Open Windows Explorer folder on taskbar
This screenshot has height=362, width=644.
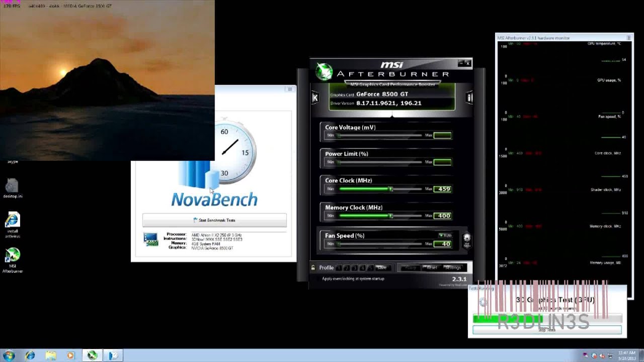[51, 355]
